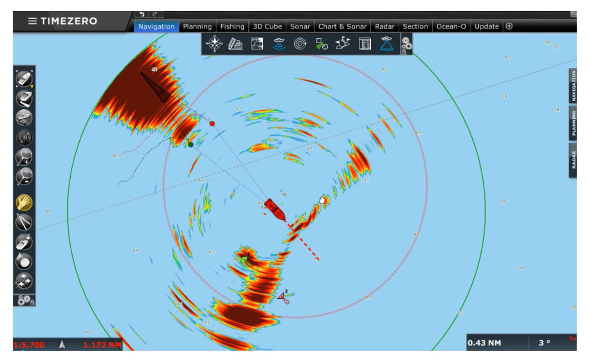Open the TIMEZERO hamburger menu

click(33, 21)
